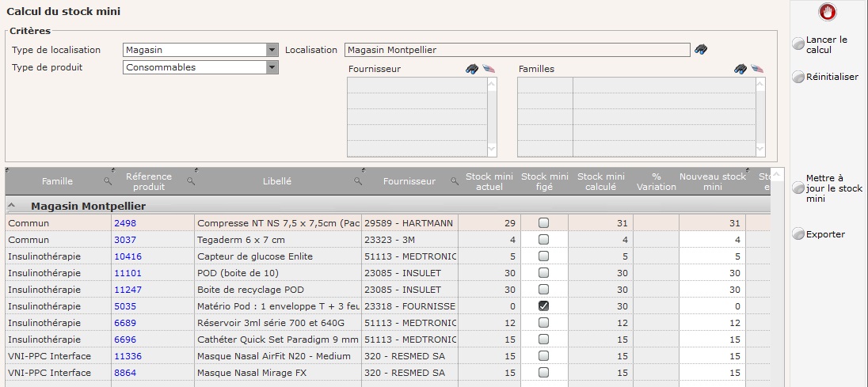
Task: Sort by the Libellé column header
Action: point(276,181)
